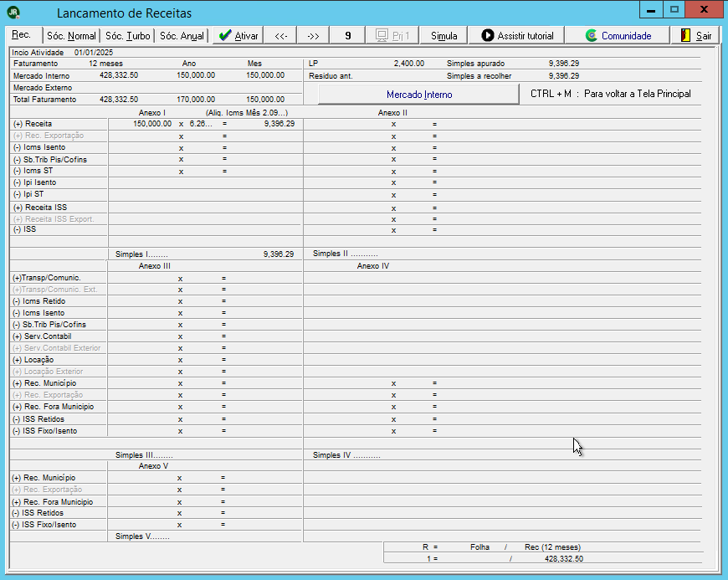Select the (+)Transp/Comunic. row label
728x580 pixels.
47,278
